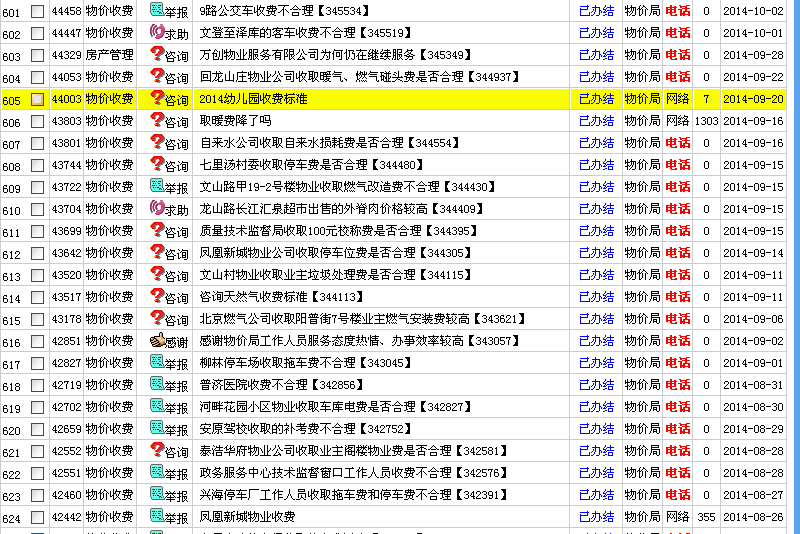Click the 举报 icon in row 601

click(x=157, y=10)
